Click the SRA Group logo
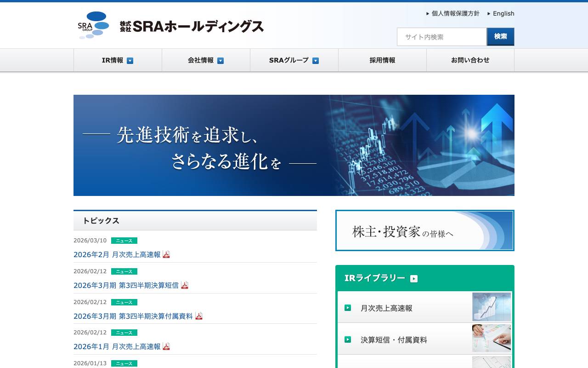588x368 pixels. coord(94,25)
